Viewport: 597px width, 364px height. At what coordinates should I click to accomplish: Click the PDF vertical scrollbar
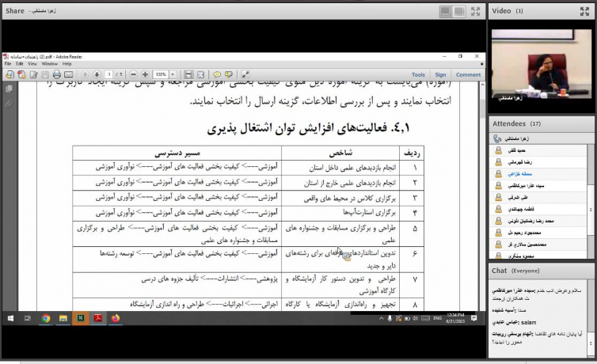coord(483,198)
